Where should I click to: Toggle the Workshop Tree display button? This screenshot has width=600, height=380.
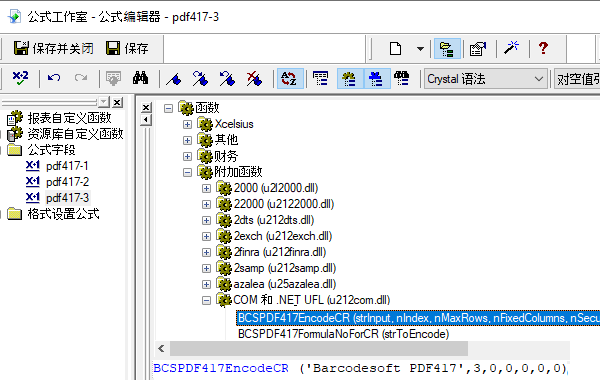pyautogui.click(x=447, y=49)
